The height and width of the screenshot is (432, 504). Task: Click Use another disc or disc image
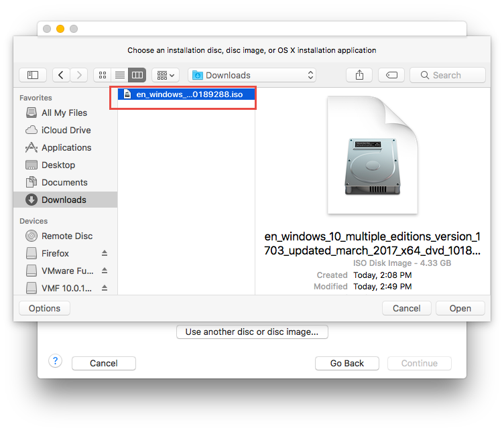(252, 332)
